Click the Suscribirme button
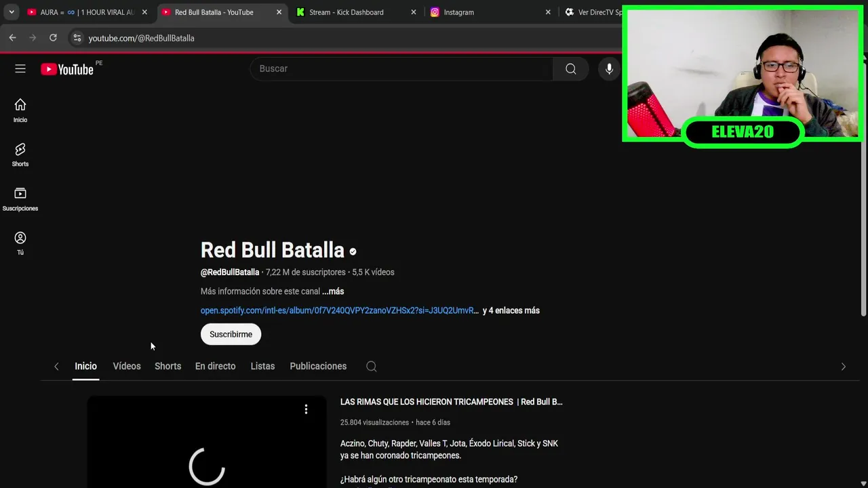 (231, 334)
